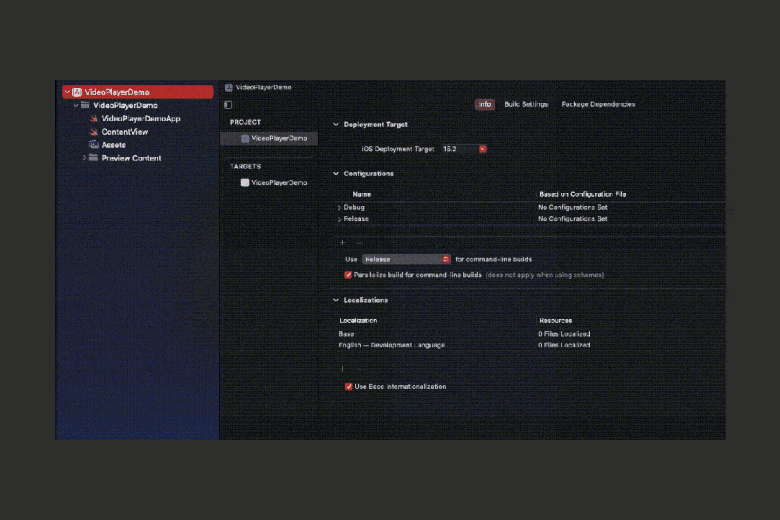Click 0 Files Localized for Base
This screenshot has width=780, height=520.
564,334
